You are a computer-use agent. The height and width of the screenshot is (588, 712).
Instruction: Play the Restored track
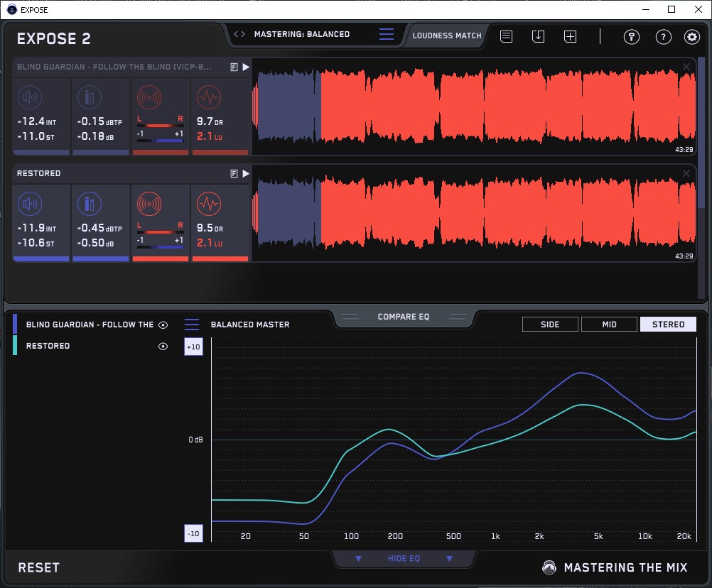[x=246, y=173]
